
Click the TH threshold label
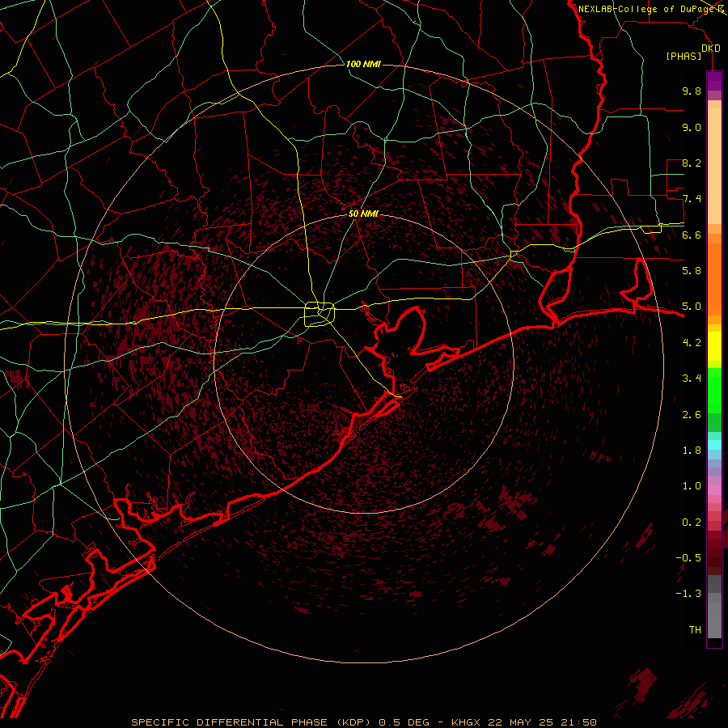[695, 630]
